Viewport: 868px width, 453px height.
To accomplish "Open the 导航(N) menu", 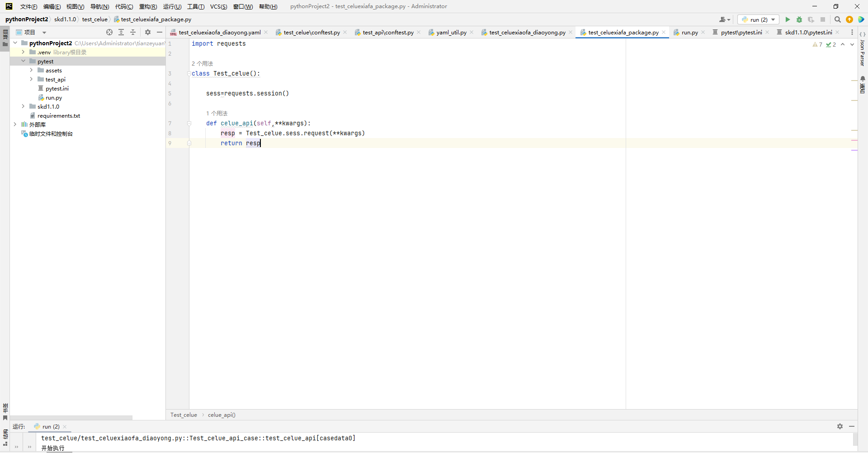I will point(99,6).
